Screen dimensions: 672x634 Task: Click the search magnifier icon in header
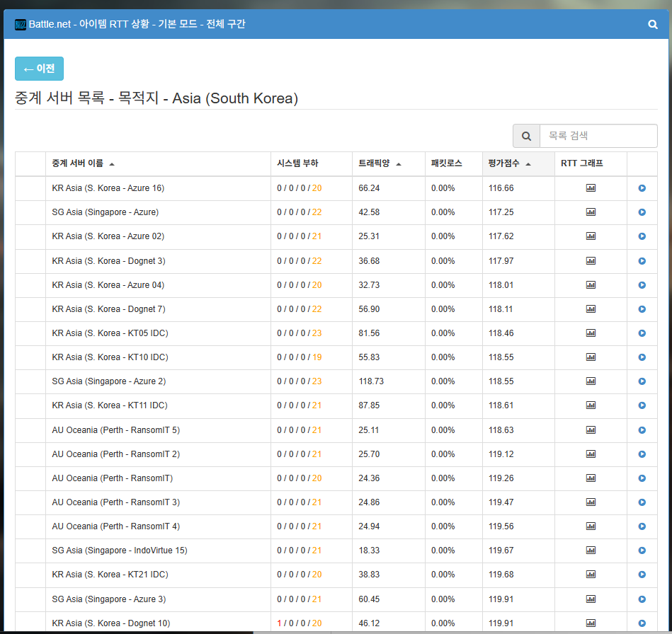pyautogui.click(x=653, y=24)
